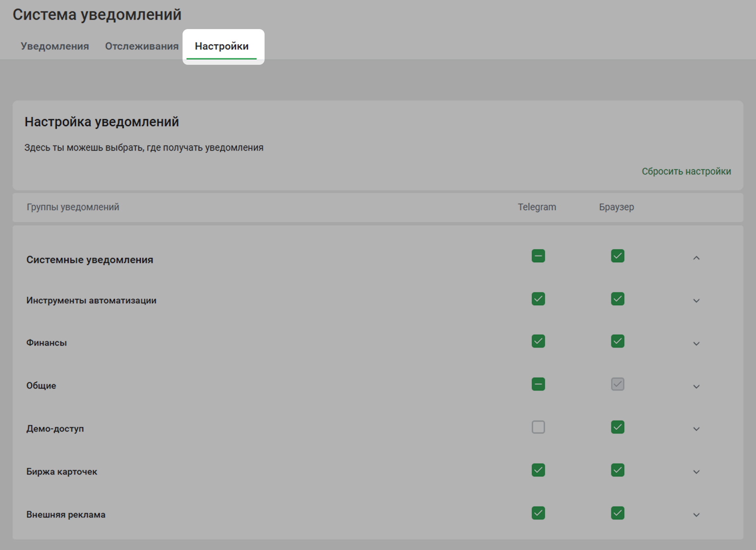Click the Сбросить настройки link
Image resolution: width=756 pixels, height=550 pixels.
(x=686, y=171)
